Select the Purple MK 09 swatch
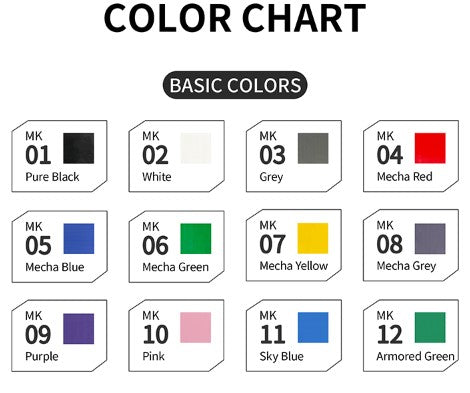 pos(79,329)
